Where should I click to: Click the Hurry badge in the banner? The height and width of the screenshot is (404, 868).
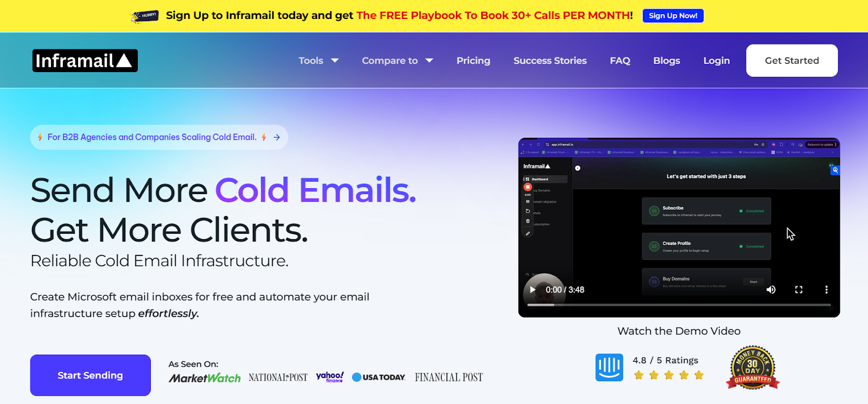(x=145, y=16)
